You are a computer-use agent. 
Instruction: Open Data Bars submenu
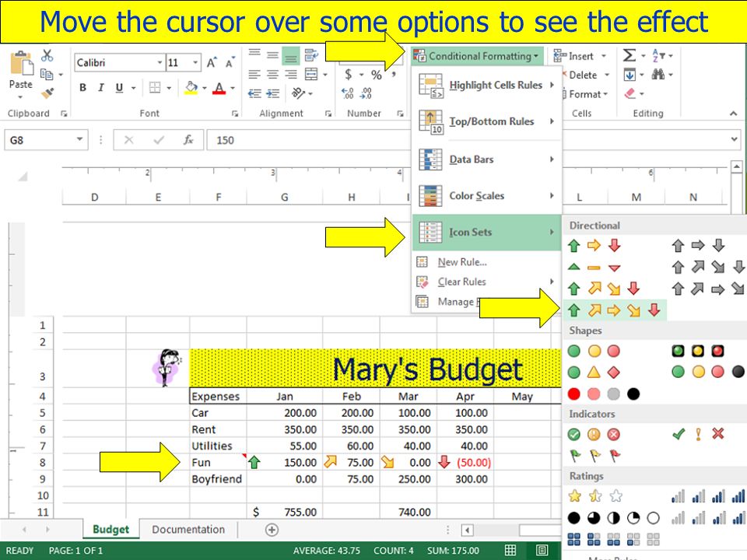click(486, 159)
